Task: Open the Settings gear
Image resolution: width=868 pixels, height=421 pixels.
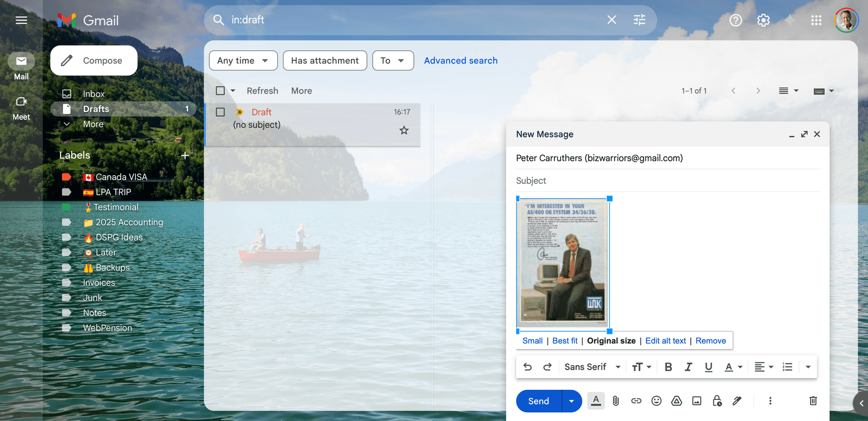Action: point(763,20)
